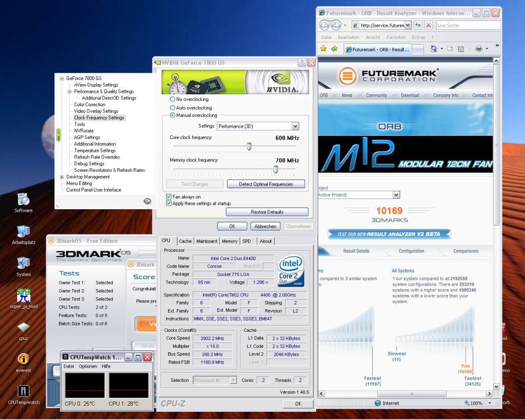The height and width of the screenshot is (420, 525).
Task: Click Intel Core 2 Duo logo in CPU-Z
Action: [291, 271]
